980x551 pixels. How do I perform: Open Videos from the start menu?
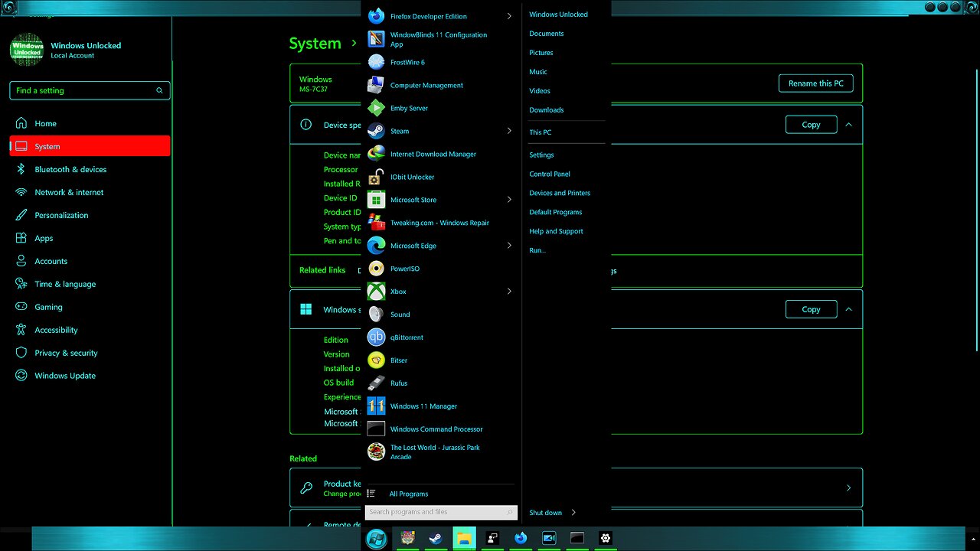pyautogui.click(x=540, y=91)
